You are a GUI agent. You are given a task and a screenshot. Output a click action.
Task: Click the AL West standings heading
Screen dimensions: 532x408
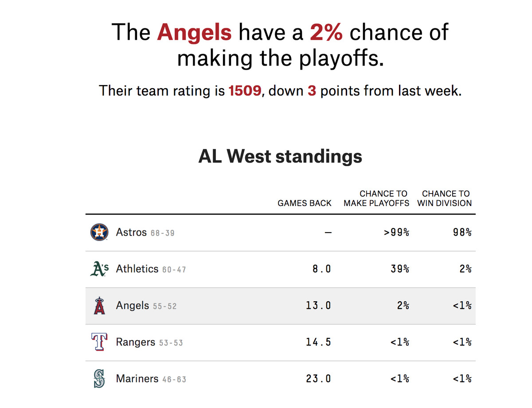pos(280,156)
